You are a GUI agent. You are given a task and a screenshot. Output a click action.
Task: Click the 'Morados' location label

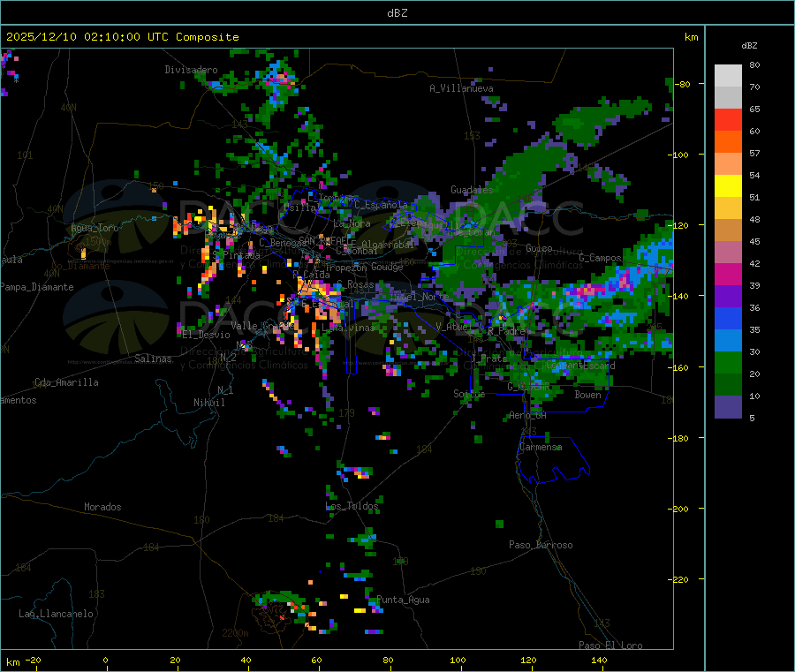coord(103,507)
